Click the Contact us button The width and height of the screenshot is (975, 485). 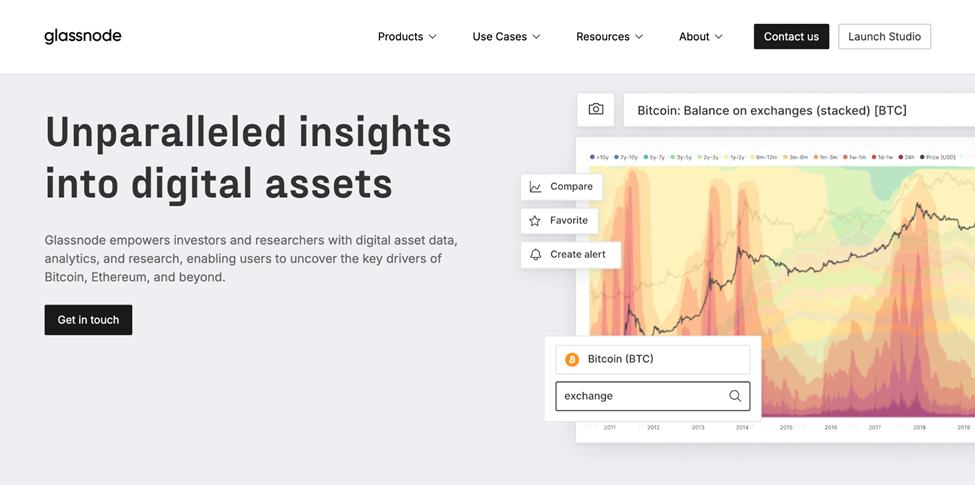pos(791,37)
